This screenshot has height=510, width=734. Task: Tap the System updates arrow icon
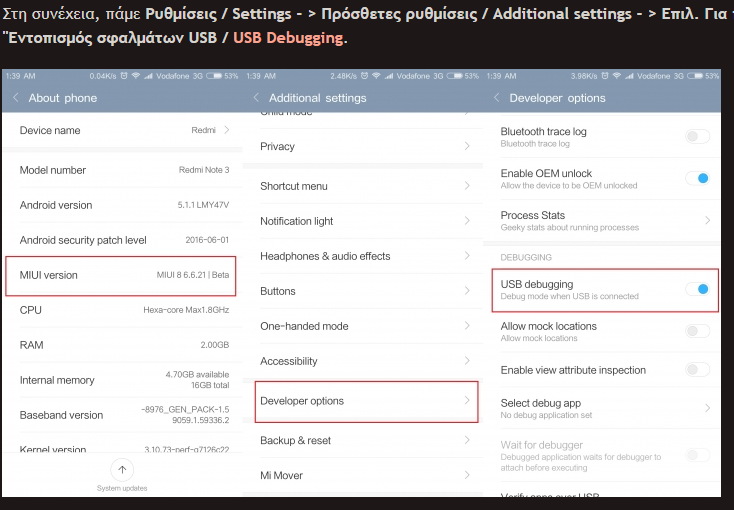(122, 469)
